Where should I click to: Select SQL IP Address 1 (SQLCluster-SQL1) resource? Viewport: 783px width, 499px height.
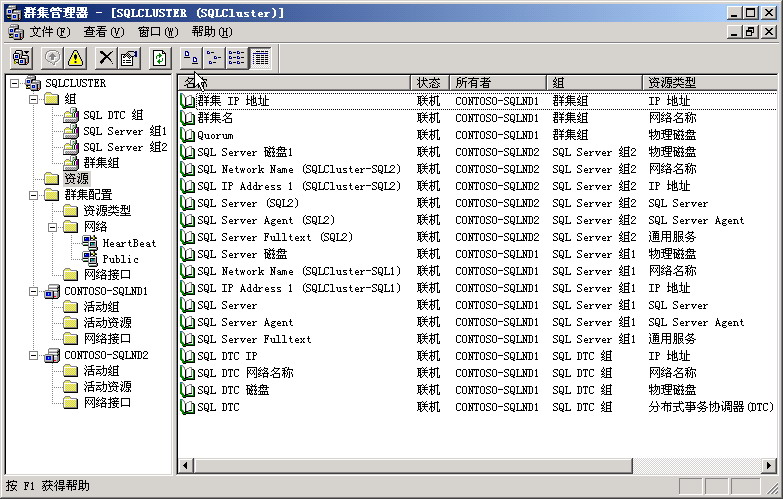pyautogui.click(x=299, y=288)
